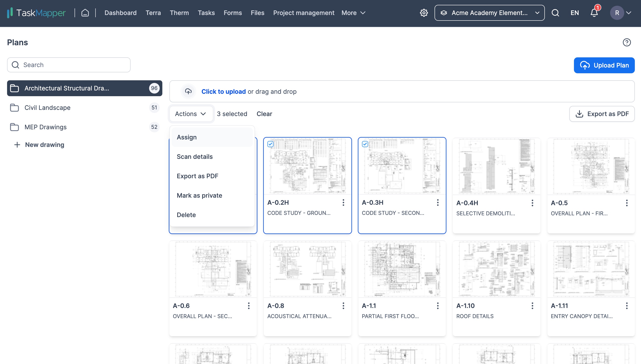Open kebab menu for A-1.1
This screenshot has width=641, height=364.
tap(438, 306)
